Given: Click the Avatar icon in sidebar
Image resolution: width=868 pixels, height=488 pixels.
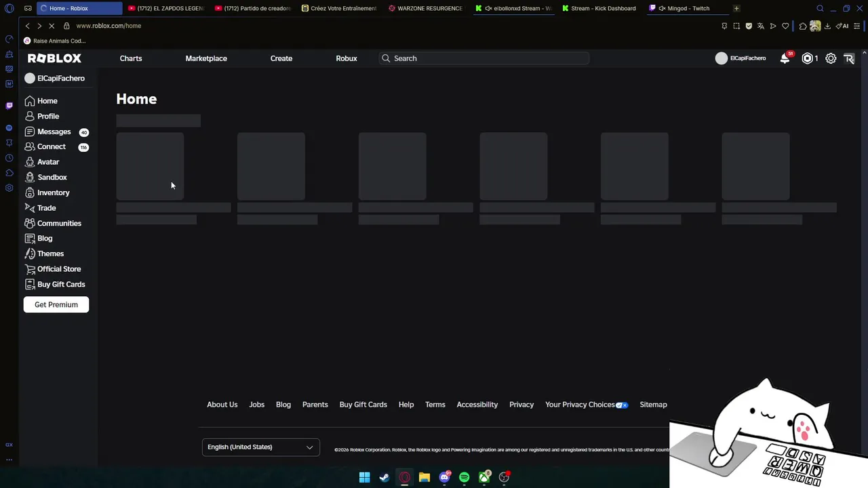Looking at the screenshot, I should 30,162.
